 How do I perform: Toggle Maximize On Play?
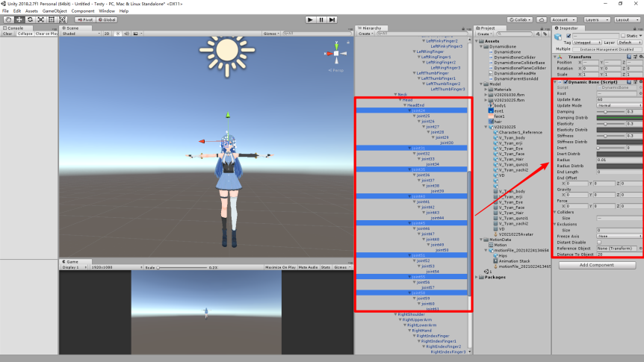tap(280, 267)
